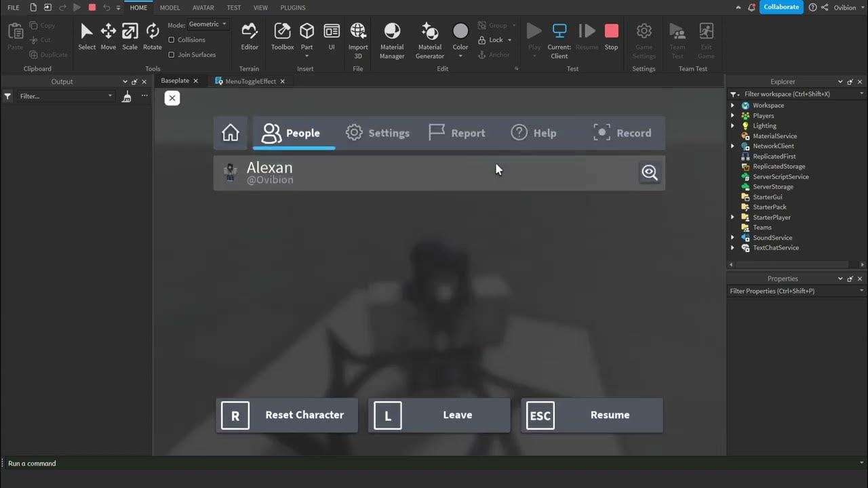Open the Color dropdown arrow
The height and width of the screenshot is (488, 868).
[460, 56]
